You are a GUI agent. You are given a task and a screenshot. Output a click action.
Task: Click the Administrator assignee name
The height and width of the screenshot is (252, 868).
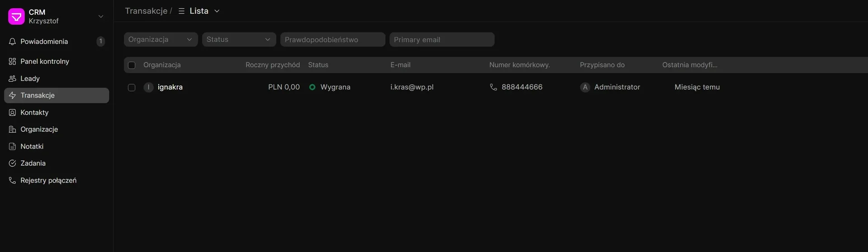click(617, 87)
